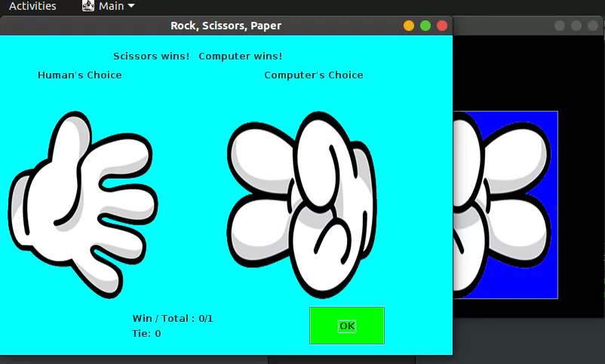
Task: Click the 'Computer's Choice' label
Action: (x=314, y=75)
